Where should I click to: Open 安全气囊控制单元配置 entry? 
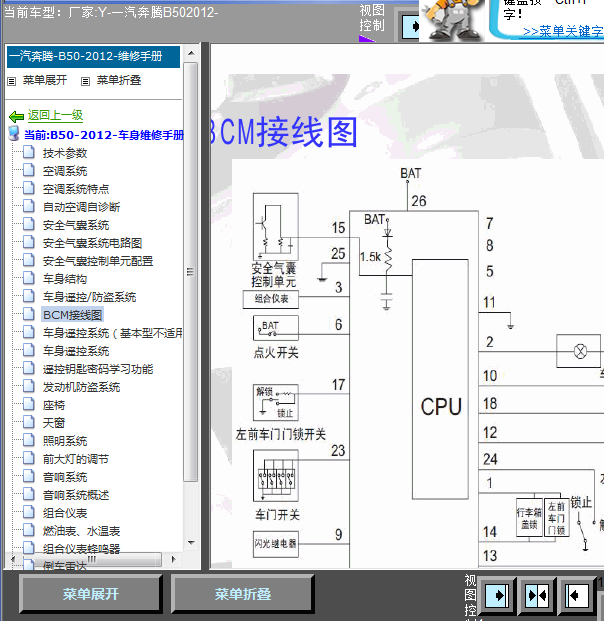98,261
